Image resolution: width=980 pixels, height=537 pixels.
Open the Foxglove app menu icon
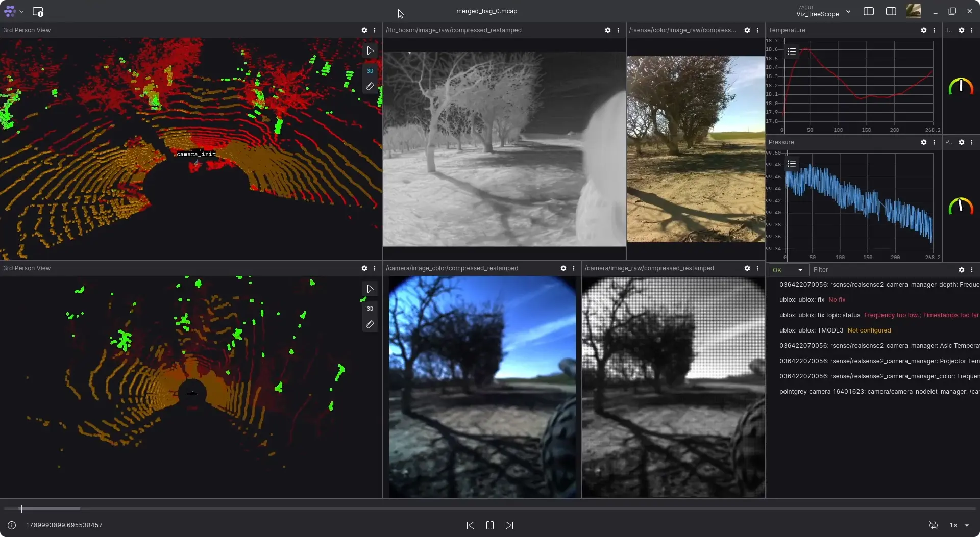coord(11,11)
